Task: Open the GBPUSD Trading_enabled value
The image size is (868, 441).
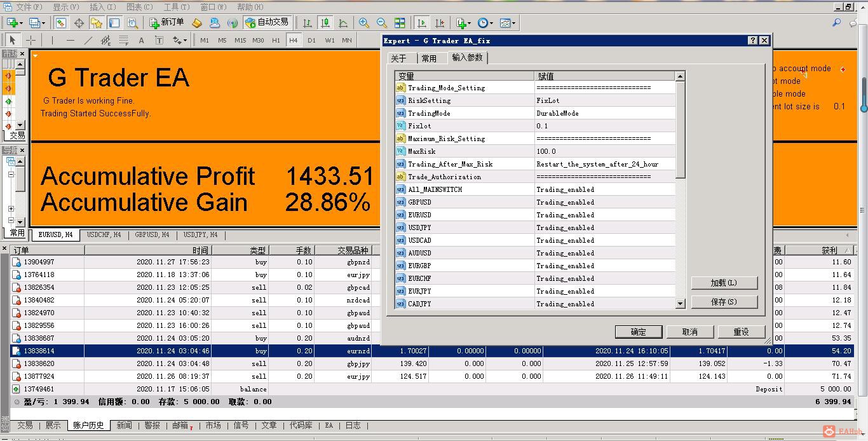Action: pyautogui.click(x=604, y=202)
